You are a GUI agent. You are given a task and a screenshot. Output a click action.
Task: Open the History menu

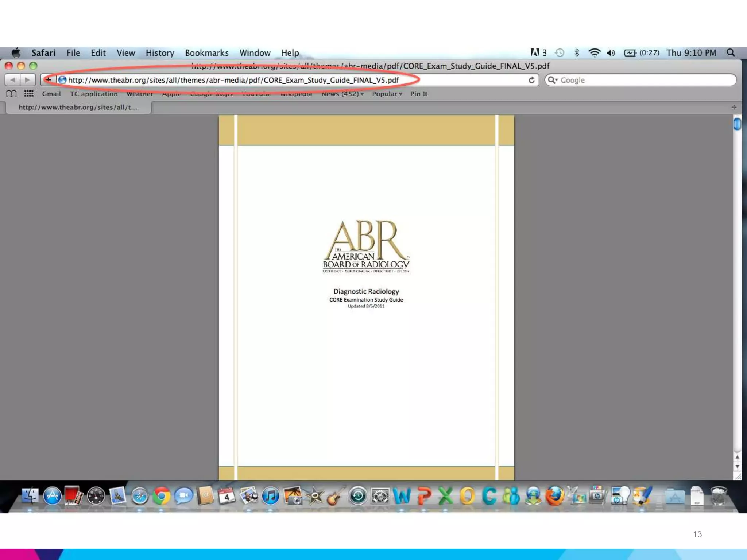click(160, 53)
